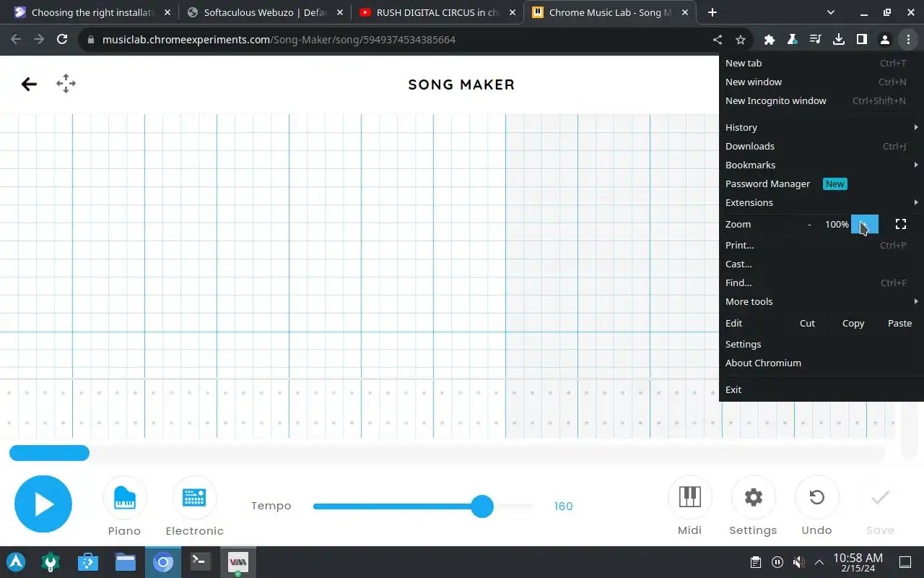
Task: Open the profile avatar icon
Action: point(884,40)
